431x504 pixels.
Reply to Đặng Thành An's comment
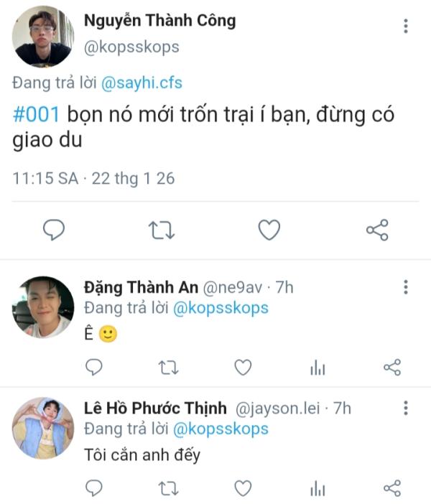point(94,367)
